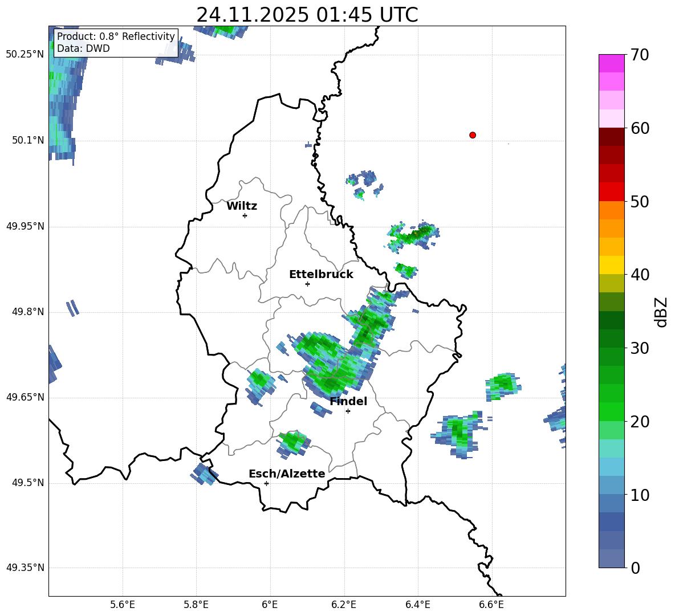Image resolution: width=675 pixels, height=616 pixels.
Task: Click the colorbar tick label 60
Action: 640,128
